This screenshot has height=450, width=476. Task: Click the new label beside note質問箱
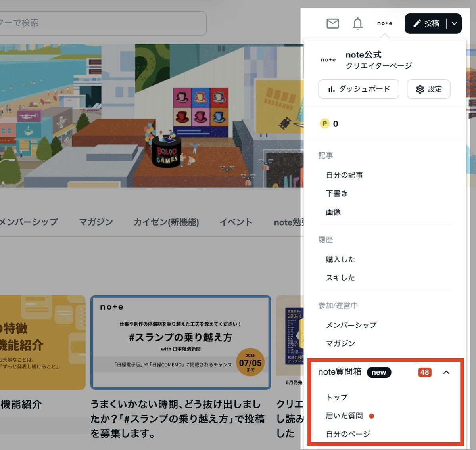[x=379, y=372]
